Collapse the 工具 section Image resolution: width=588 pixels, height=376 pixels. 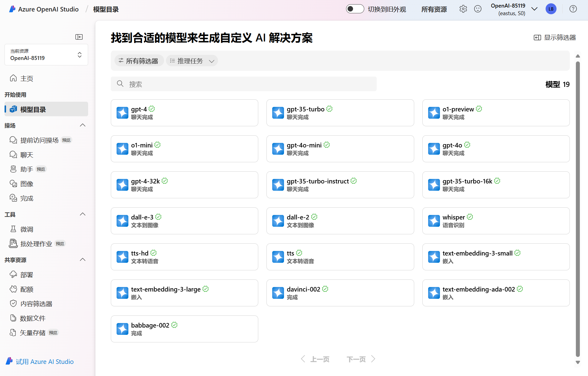(82, 214)
